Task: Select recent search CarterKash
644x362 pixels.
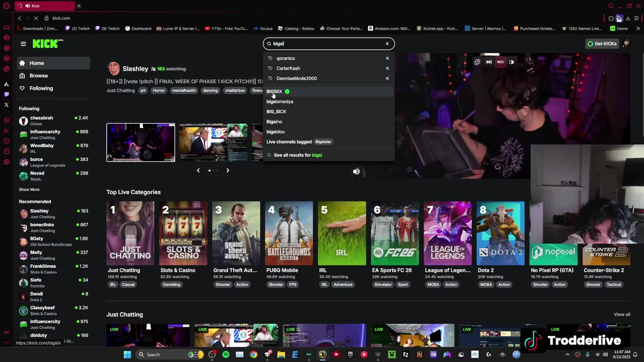Action: 288,68
